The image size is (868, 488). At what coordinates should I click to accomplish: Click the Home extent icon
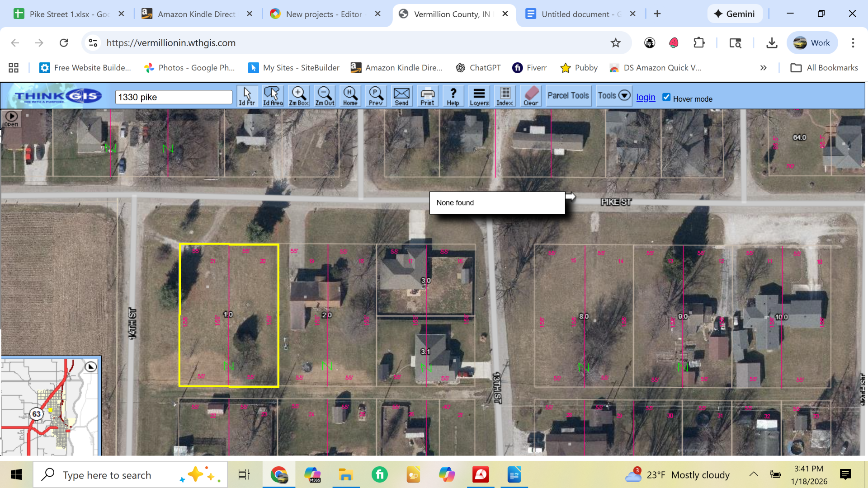350,96
